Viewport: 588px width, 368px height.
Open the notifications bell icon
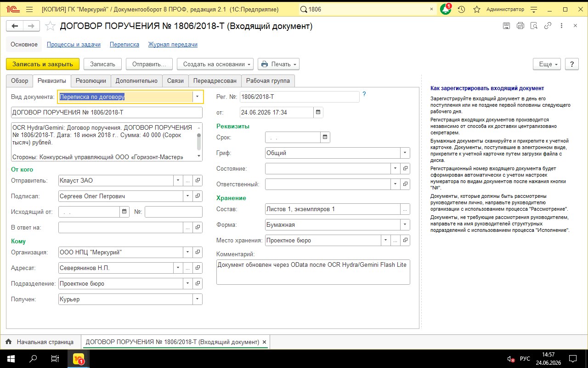pos(446,9)
